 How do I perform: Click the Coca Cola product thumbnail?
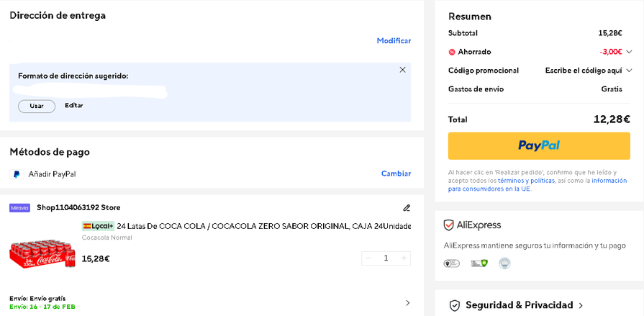pos(42,254)
